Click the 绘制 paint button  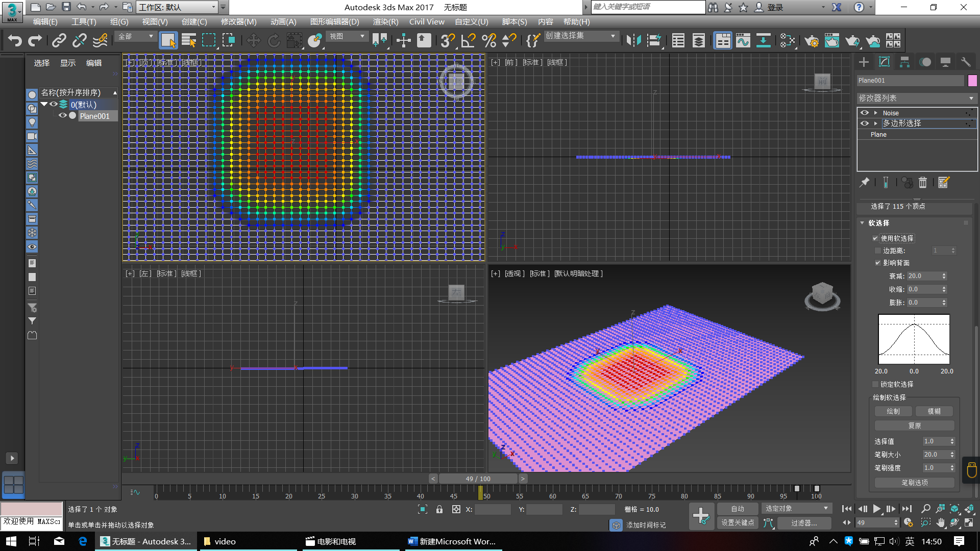click(x=893, y=411)
